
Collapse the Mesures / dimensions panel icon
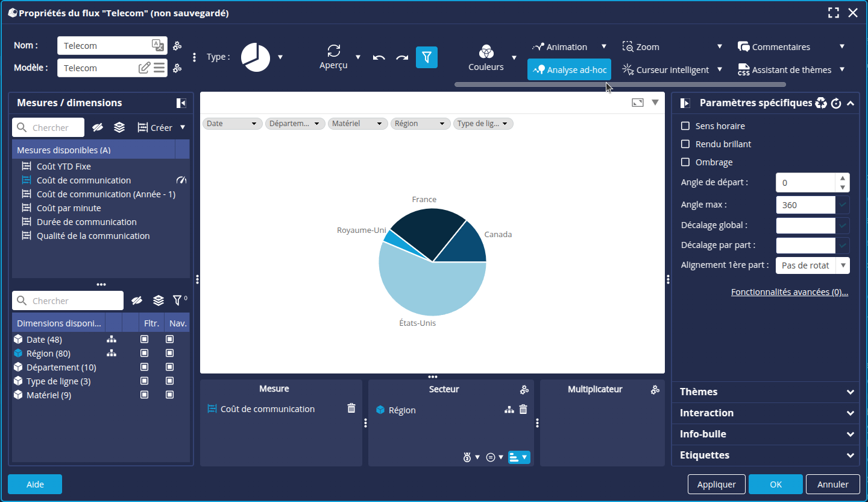[x=181, y=103]
